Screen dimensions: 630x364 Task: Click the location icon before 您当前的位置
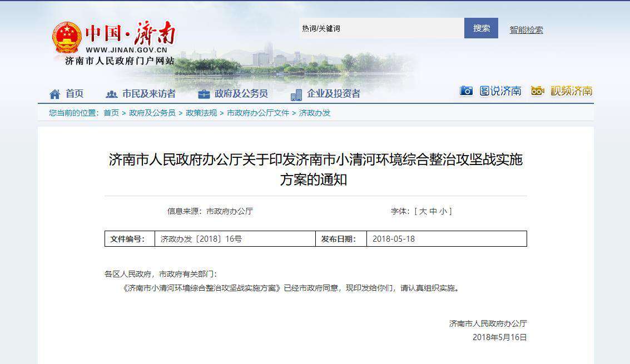44,113
